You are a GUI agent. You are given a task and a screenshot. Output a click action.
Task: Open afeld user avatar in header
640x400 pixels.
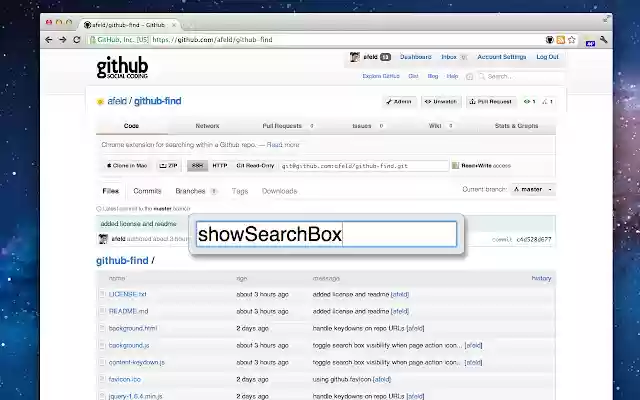pyautogui.click(x=354, y=57)
